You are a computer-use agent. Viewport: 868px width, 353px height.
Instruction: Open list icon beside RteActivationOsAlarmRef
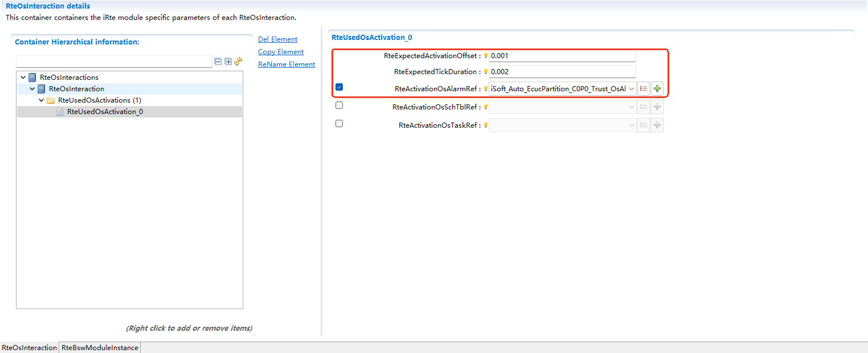644,89
